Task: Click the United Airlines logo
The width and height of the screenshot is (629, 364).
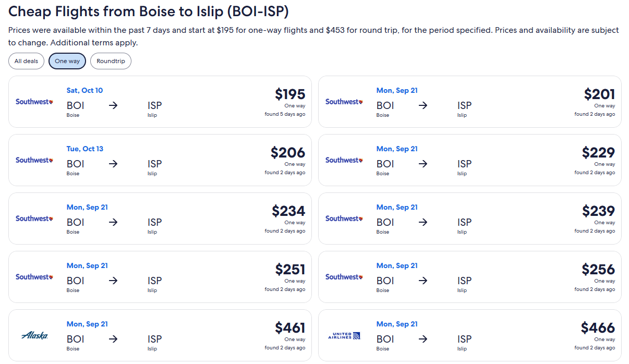Action: (344, 335)
